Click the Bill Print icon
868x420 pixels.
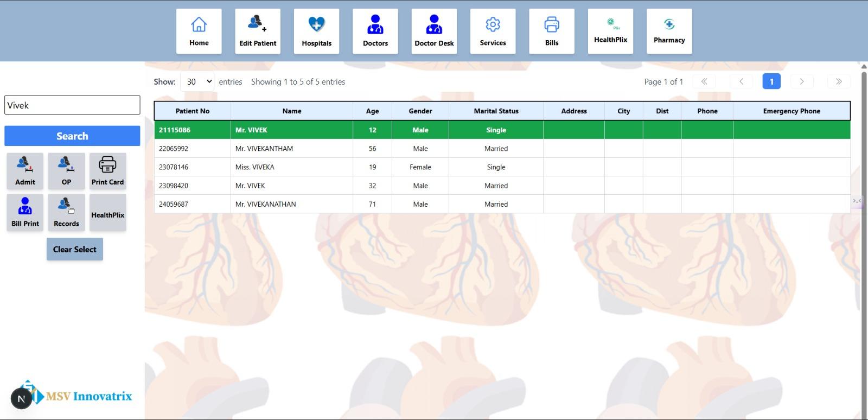click(25, 212)
